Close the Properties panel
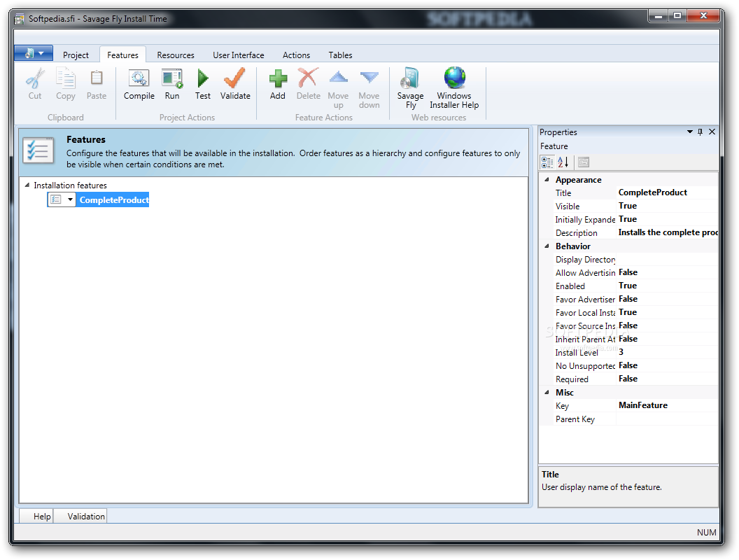This screenshot has width=739, height=560. 712,132
